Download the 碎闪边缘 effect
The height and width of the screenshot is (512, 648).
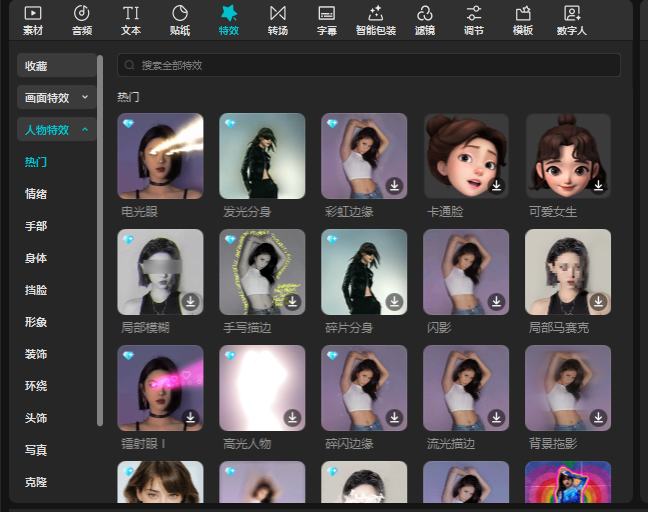tap(395, 417)
